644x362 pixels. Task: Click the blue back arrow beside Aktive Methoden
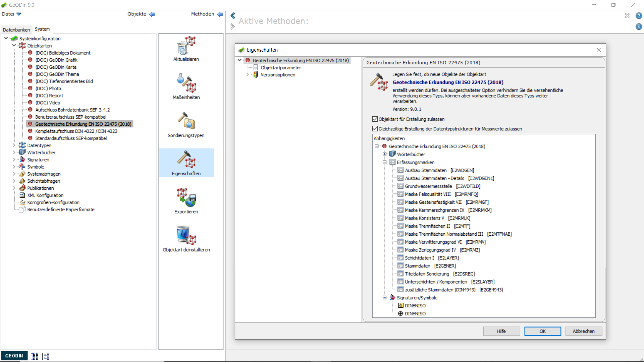click(x=233, y=15)
